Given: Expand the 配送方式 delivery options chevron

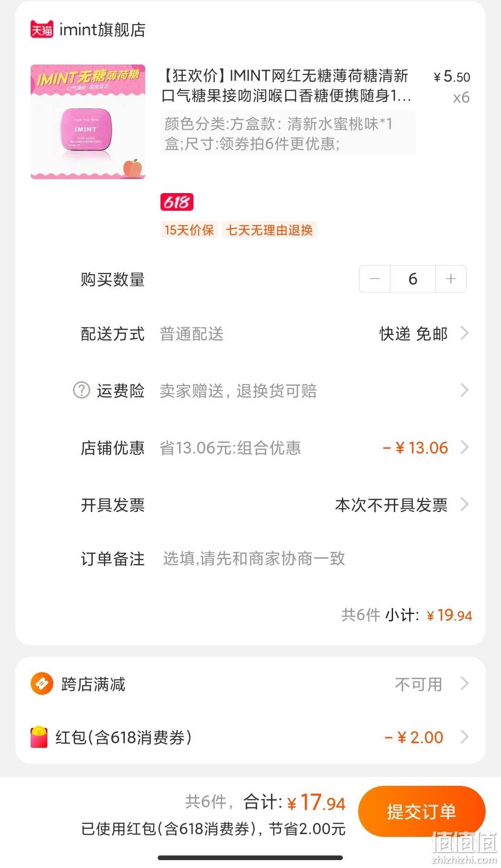Looking at the screenshot, I should tap(464, 333).
